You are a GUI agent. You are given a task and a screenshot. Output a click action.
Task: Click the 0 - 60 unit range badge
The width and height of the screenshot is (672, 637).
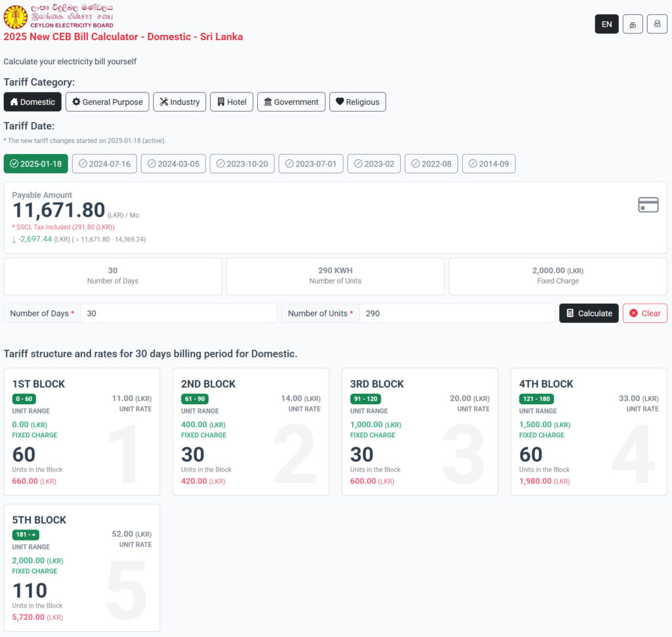click(24, 399)
